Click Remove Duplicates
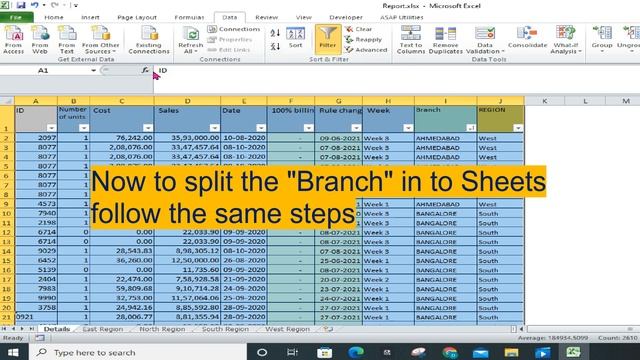Image resolution: width=640 pixels, height=360 pixels. click(x=445, y=40)
